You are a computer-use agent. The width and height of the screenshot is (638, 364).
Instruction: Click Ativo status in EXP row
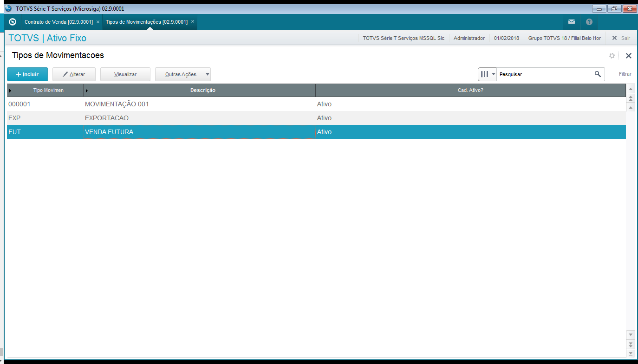click(324, 118)
